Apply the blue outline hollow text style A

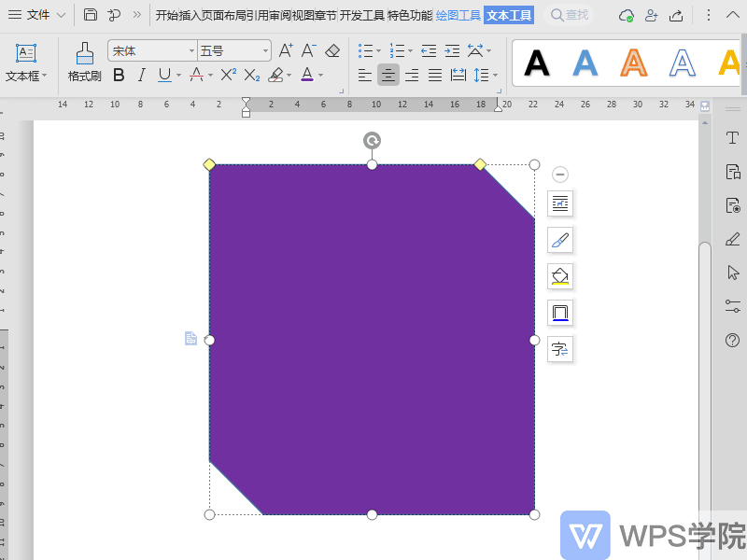click(683, 63)
